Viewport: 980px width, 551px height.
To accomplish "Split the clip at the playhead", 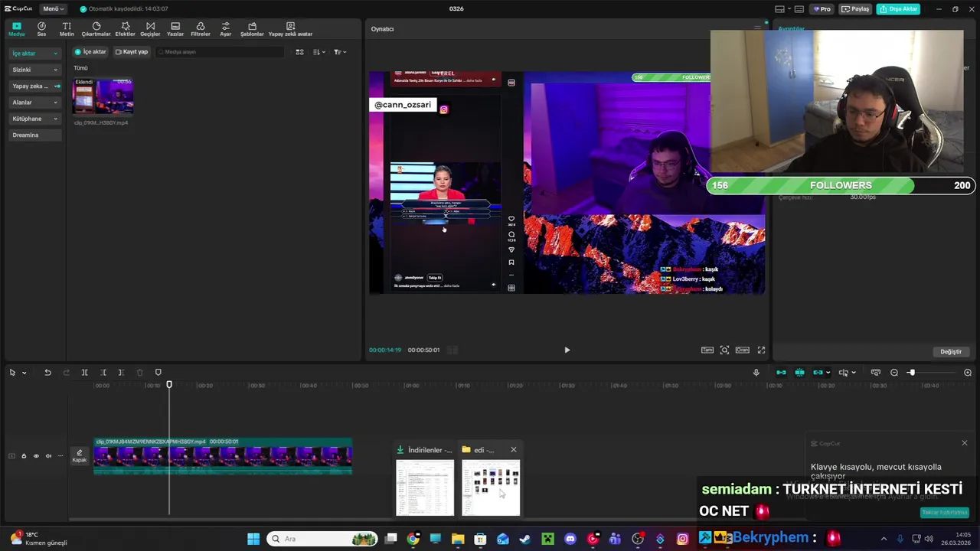I will click(x=84, y=373).
